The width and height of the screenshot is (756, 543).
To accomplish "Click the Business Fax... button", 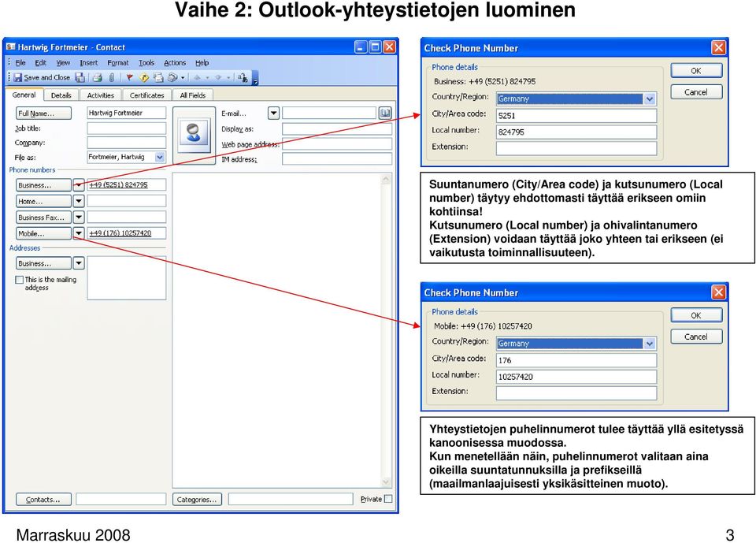I will coord(43,218).
